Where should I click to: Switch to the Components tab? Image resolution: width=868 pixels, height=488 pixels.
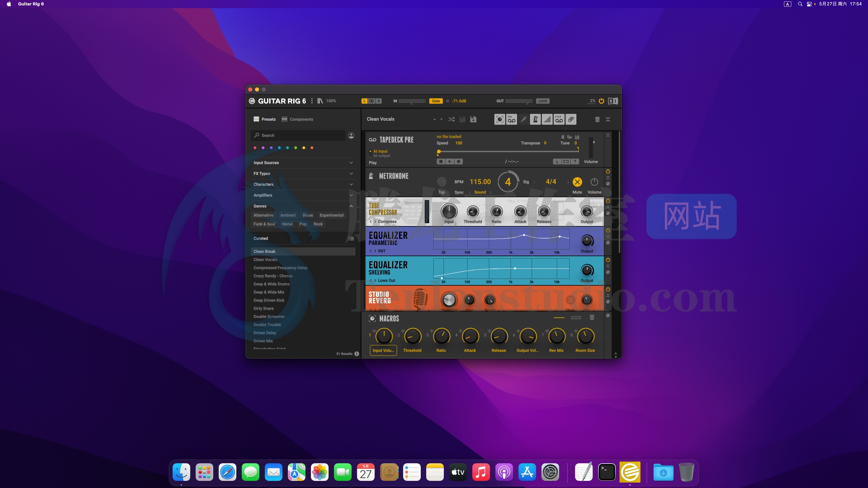(297, 119)
